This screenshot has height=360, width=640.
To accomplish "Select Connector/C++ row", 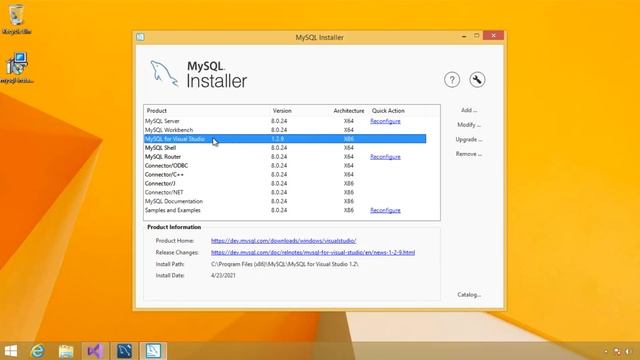I will [x=285, y=175].
